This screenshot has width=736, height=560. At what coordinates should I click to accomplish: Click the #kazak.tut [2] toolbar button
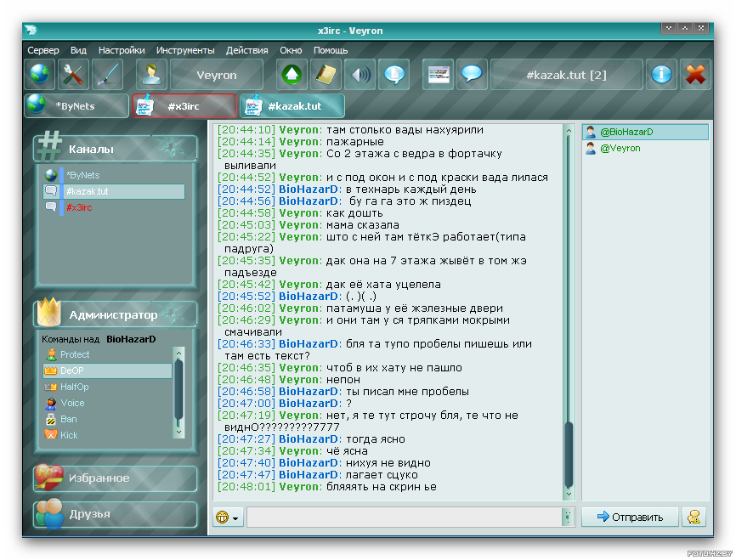point(567,75)
